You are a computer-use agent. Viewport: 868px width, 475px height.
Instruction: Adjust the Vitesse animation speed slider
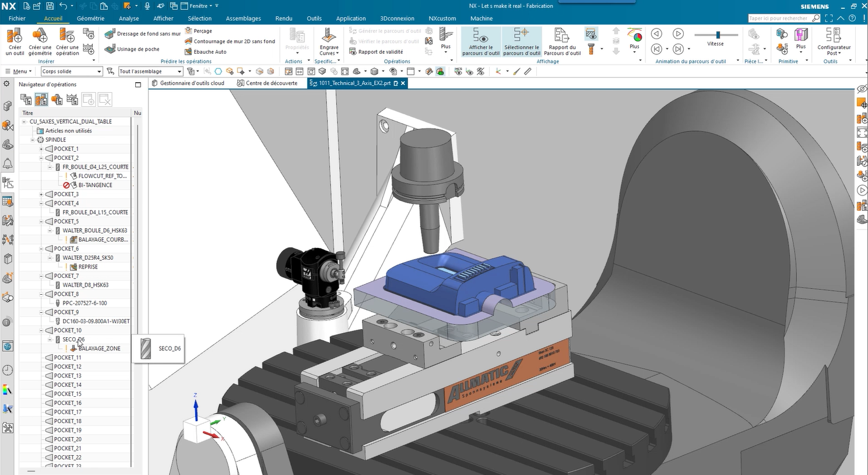pos(718,34)
